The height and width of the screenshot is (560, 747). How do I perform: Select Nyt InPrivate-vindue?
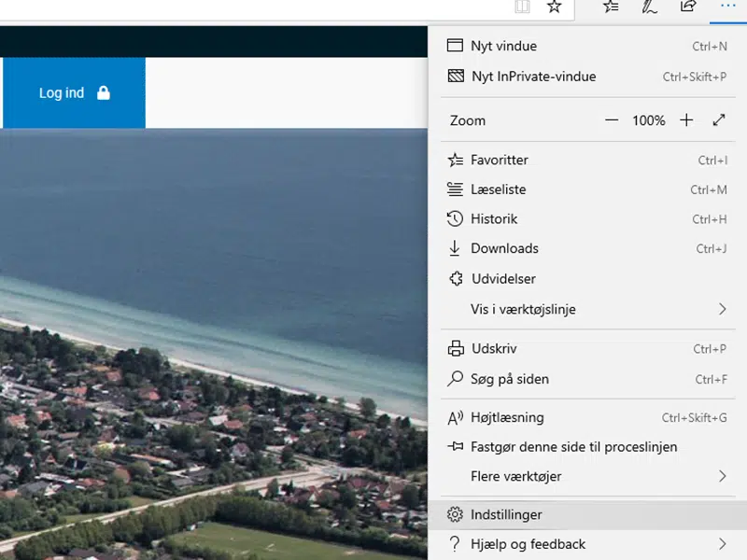533,77
